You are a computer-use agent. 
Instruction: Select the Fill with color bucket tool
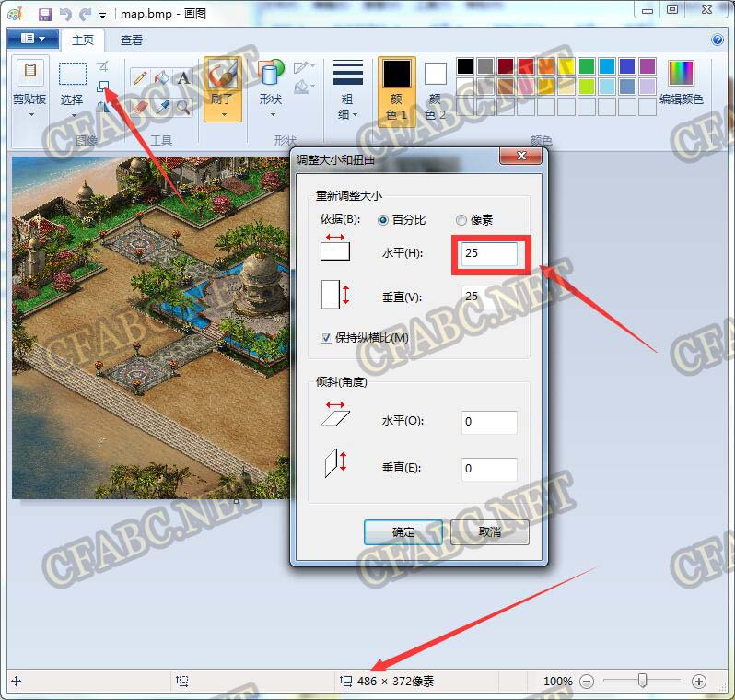pos(162,77)
